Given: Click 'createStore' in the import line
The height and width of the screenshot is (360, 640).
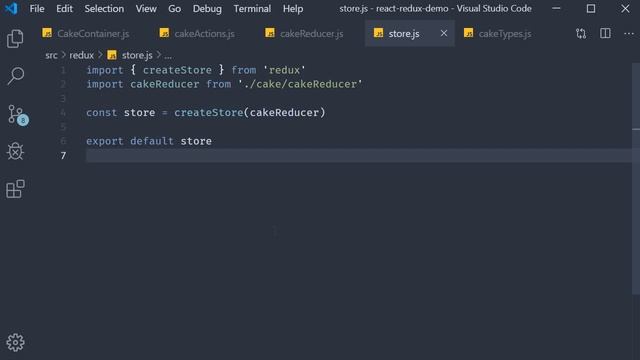Looking at the screenshot, I should [177, 70].
